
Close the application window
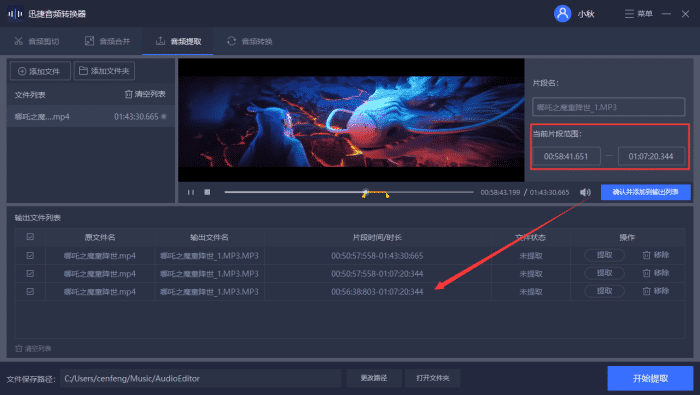(686, 14)
